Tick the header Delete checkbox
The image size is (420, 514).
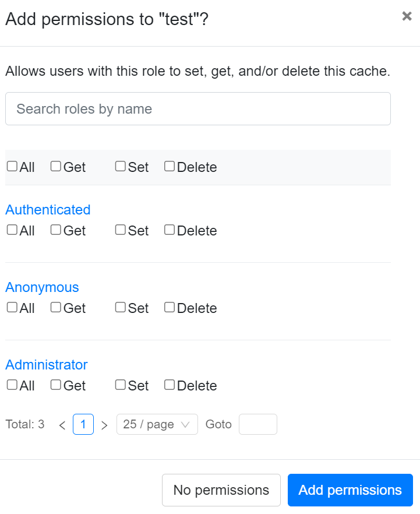[x=170, y=167]
